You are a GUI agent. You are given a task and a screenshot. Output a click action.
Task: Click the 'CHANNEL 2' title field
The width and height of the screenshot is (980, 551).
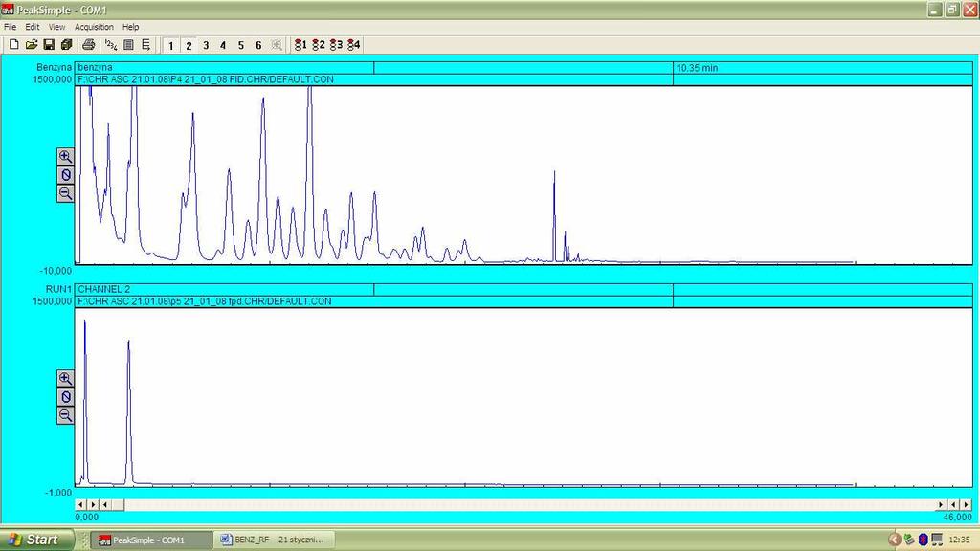(x=224, y=289)
